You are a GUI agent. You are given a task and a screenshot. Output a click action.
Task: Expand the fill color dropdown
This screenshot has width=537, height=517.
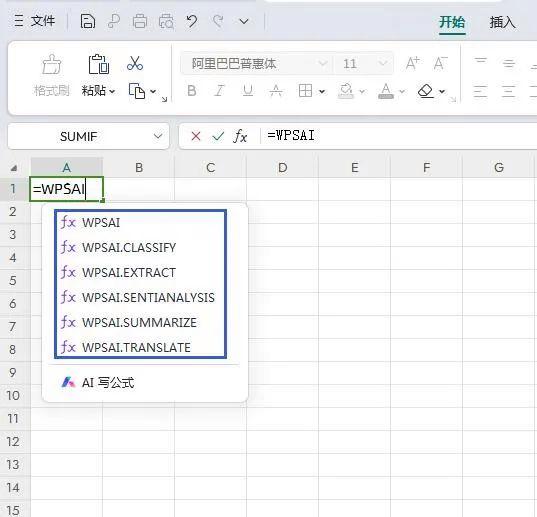[362, 91]
